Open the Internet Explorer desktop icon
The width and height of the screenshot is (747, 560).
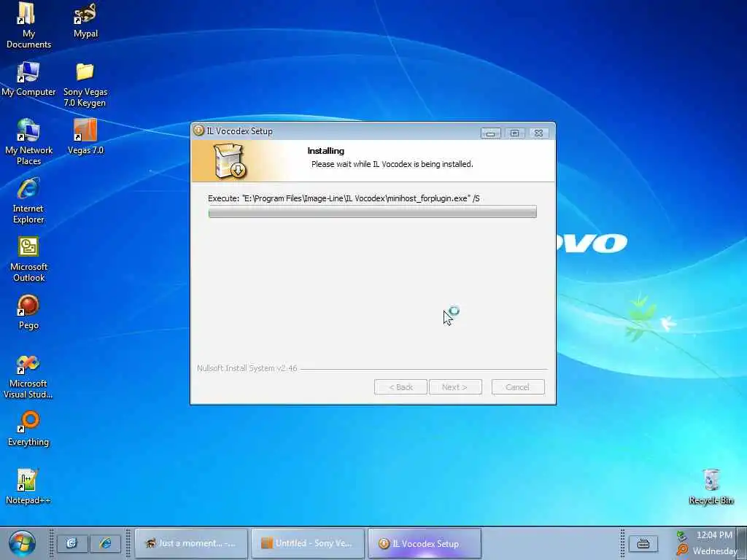[28, 200]
